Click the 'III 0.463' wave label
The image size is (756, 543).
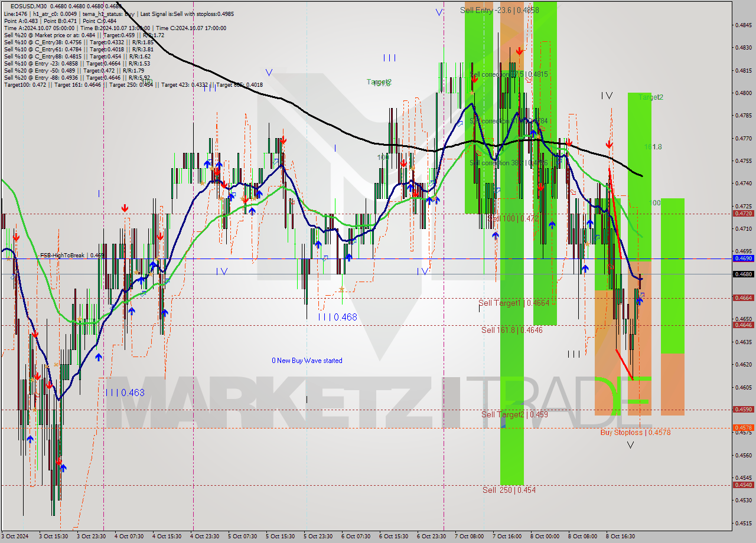point(125,392)
